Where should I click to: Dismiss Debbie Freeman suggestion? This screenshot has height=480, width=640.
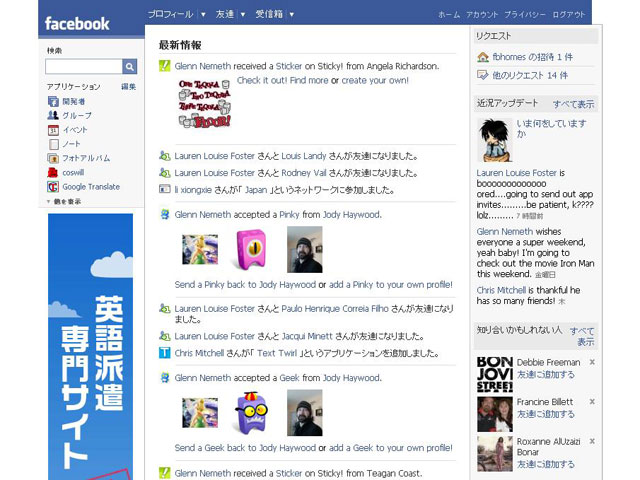tap(592, 362)
